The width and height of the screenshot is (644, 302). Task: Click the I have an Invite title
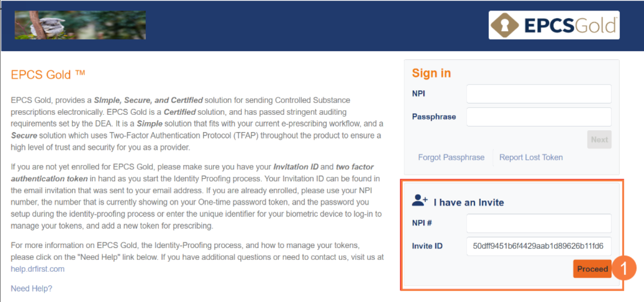[x=468, y=203]
